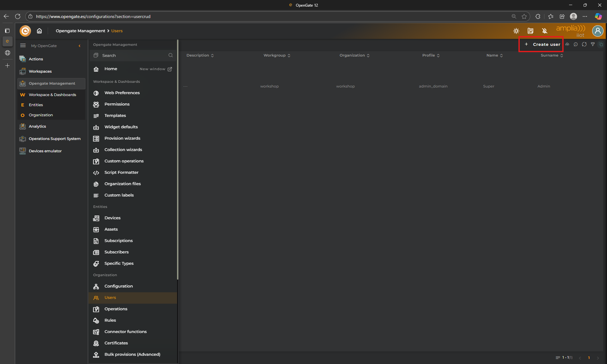The width and height of the screenshot is (607, 364).
Task: Go to home icon in header
Action: tap(39, 31)
